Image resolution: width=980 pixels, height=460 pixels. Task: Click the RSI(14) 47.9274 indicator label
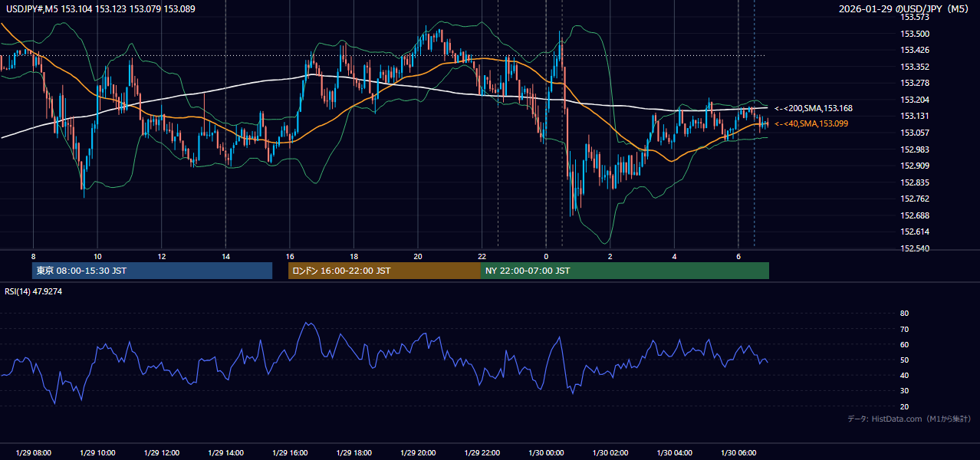pos(33,291)
